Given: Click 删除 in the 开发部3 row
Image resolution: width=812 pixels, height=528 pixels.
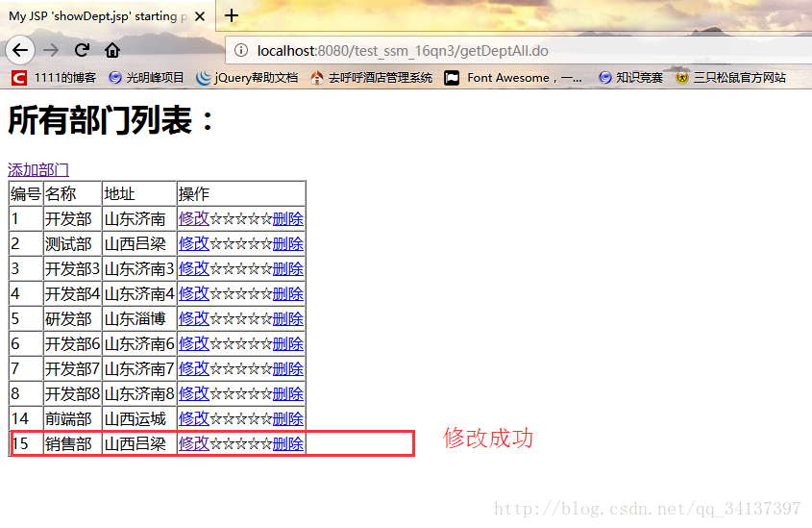Looking at the screenshot, I should [x=288, y=268].
